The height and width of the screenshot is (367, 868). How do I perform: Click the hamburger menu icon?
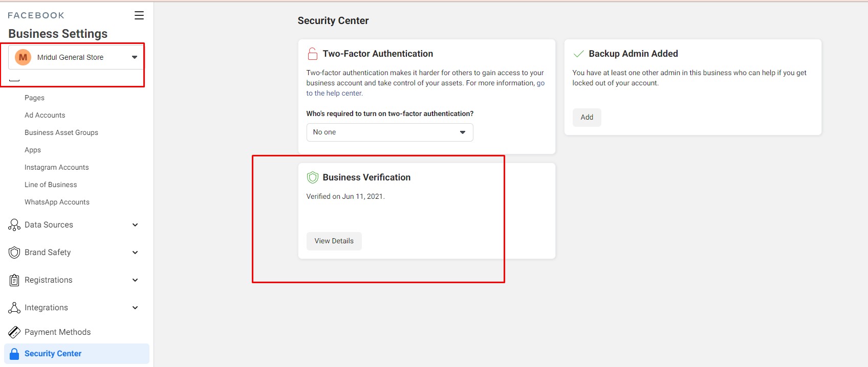139,15
